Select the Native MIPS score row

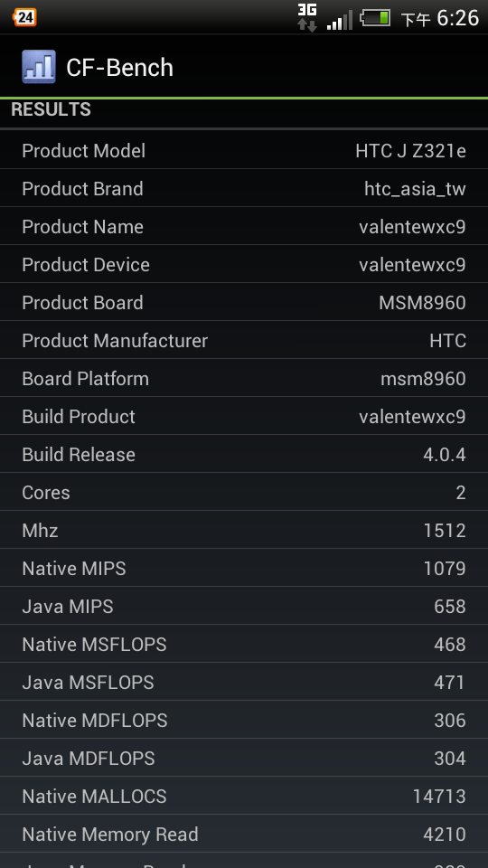tap(244, 568)
